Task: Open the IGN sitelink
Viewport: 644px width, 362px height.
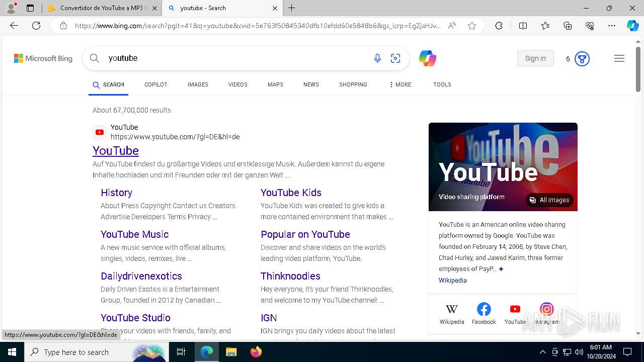Action: 269,318
